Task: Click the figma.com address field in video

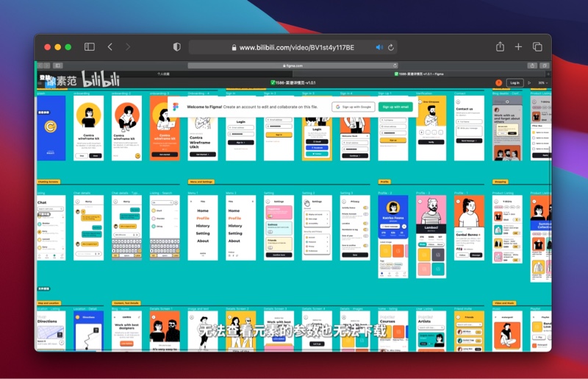Action: click(x=293, y=65)
